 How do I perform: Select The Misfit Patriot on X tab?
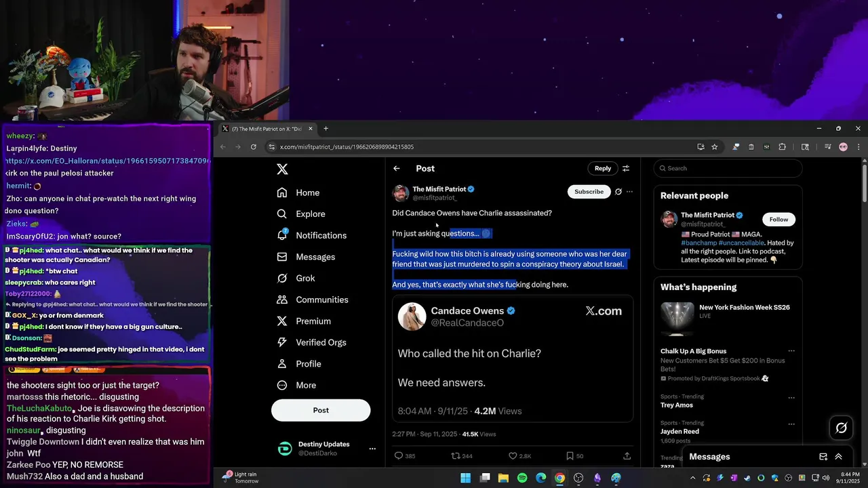tap(269, 129)
